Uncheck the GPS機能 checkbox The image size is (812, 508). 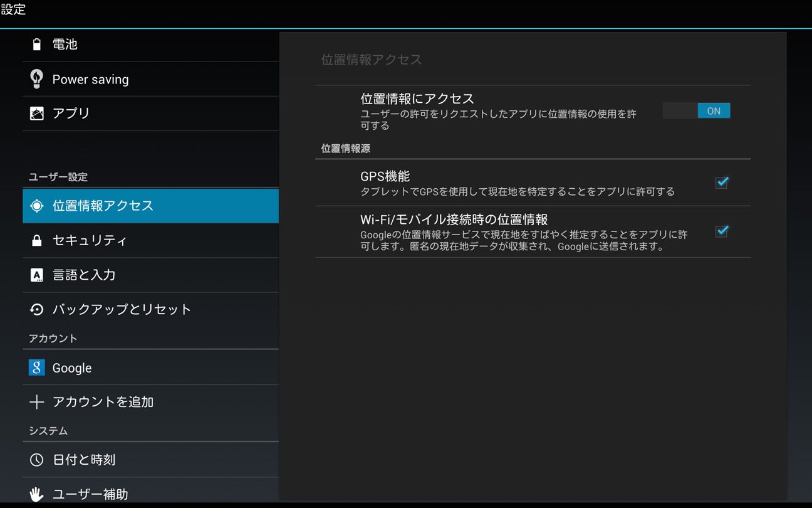point(722,183)
